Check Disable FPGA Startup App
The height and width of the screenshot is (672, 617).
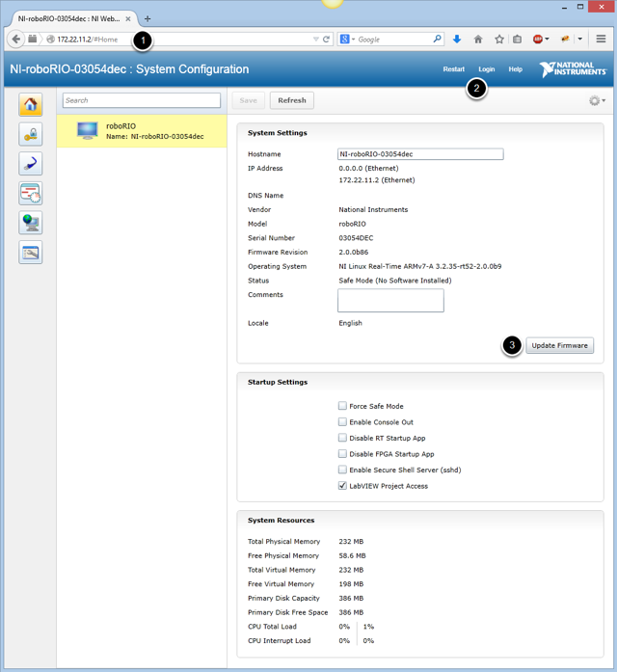pos(342,453)
